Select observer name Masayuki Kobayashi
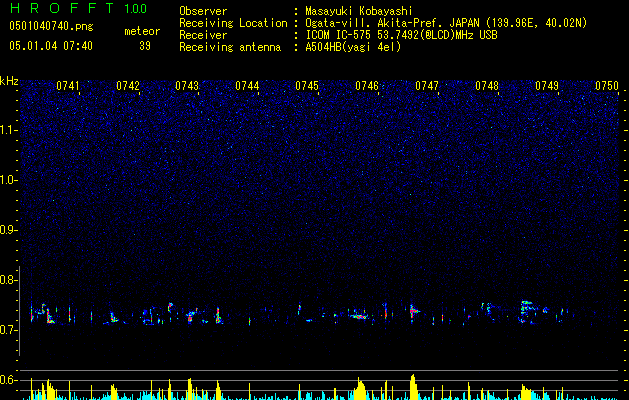The image size is (629, 400). click(359, 12)
